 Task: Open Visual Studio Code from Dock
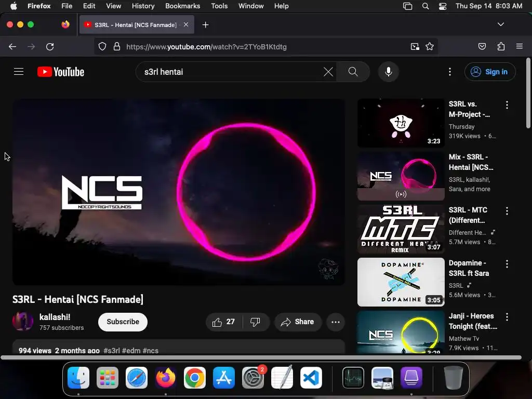(311, 378)
